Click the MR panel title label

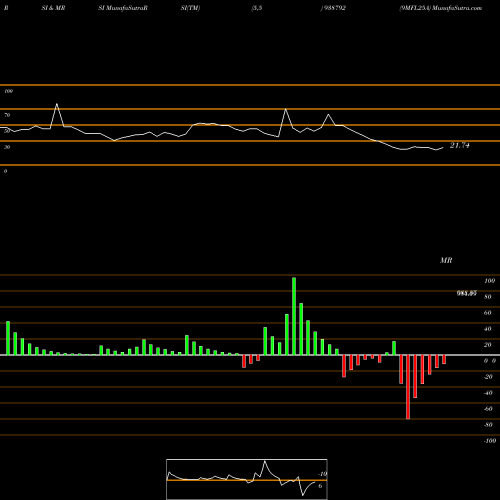(x=446, y=260)
